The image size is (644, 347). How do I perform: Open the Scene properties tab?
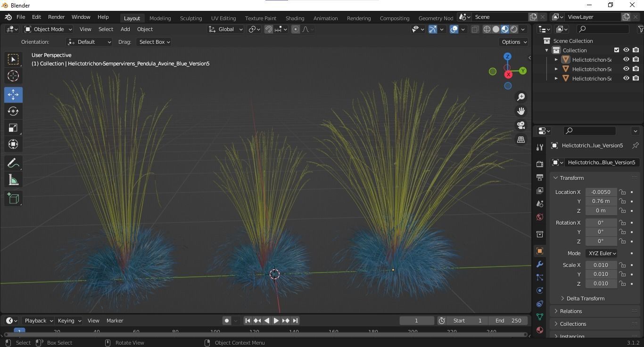point(540,203)
